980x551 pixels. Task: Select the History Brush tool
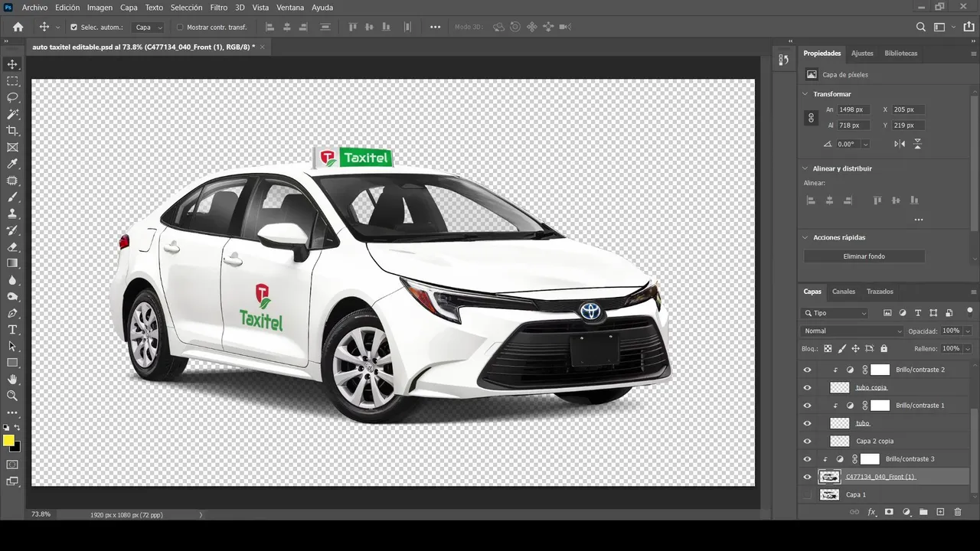[x=12, y=230]
